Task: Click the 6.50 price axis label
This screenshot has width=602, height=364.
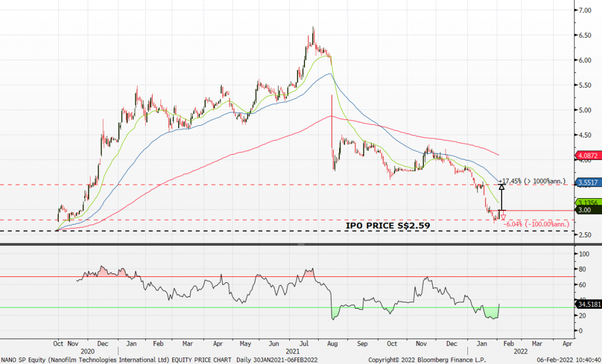Action: click(x=585, y=35)
